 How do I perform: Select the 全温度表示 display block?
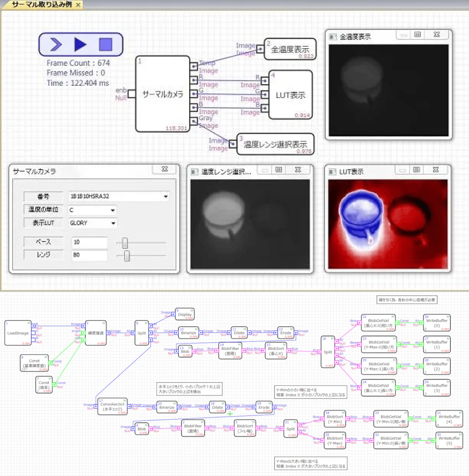pyautogui.click(x=290, y=49)
